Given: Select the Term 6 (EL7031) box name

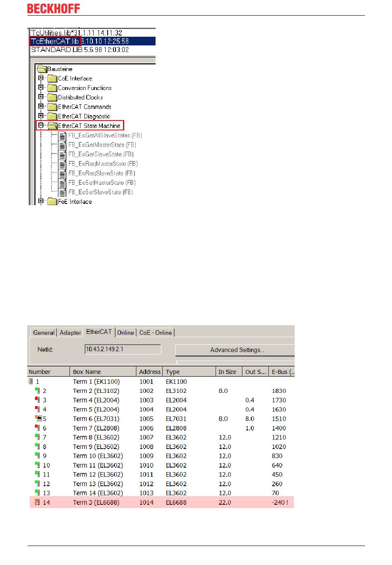Looking at the screenshot, I should tap(96, 418).
